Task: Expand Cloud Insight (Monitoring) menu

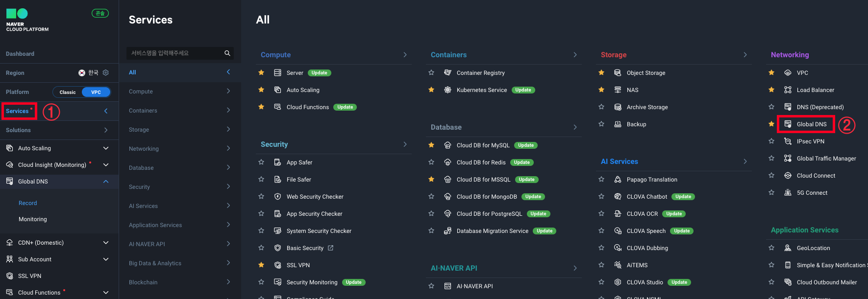Action: pyautogui.click(x=106, y=164)
